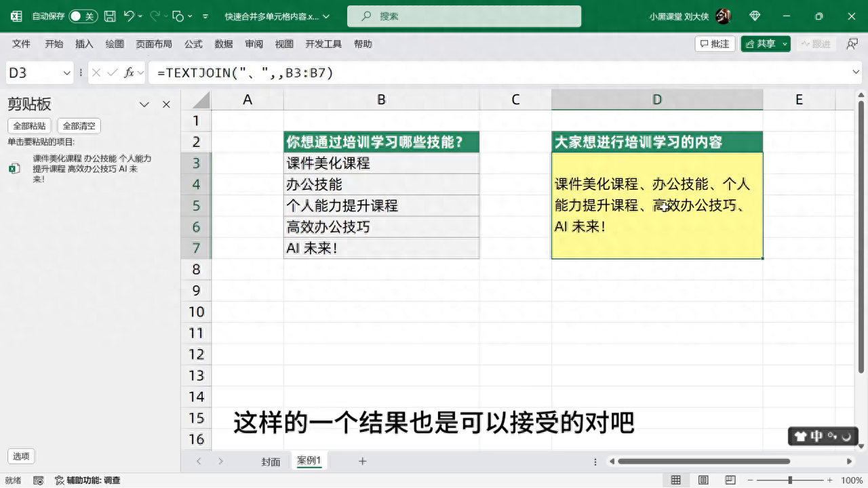Select row 9 header

[x=196, y=290]
